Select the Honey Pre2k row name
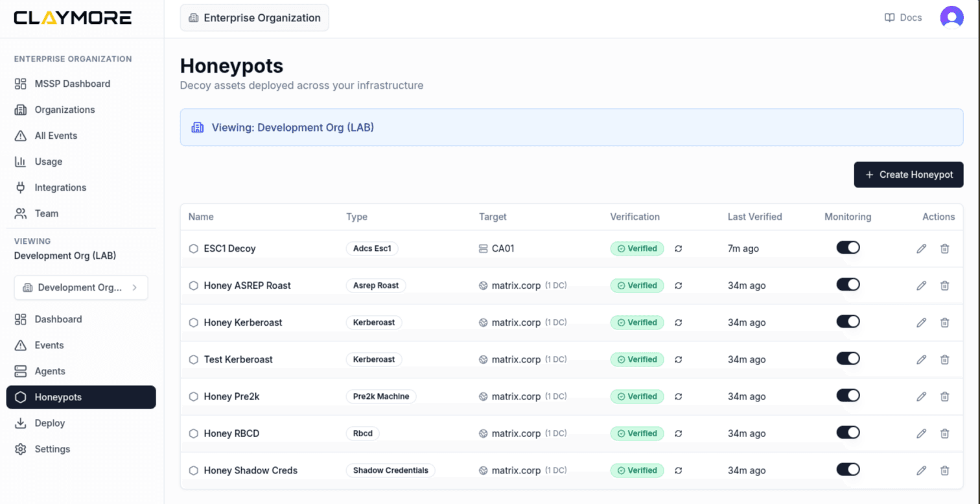This screenshot has height=504, width=980. pos(231,396)
